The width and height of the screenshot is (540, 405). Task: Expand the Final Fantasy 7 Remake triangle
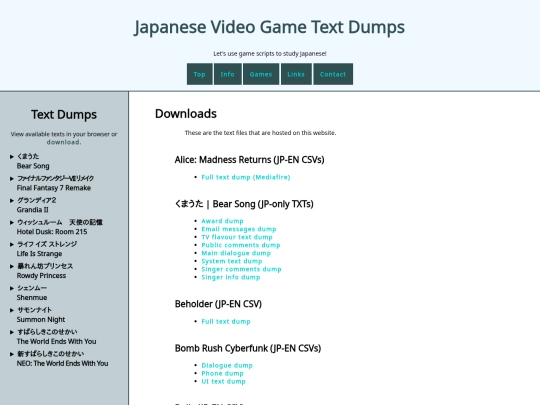[12, 179]
